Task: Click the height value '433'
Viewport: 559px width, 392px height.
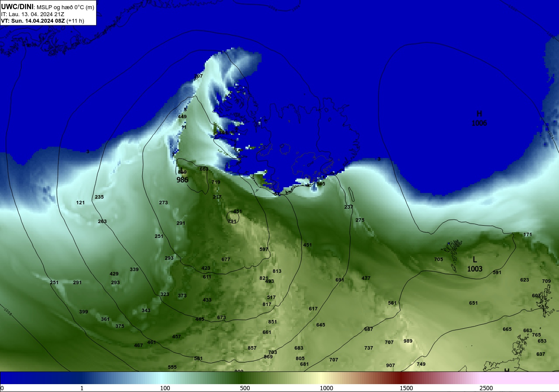Action: tap(207, 300)
